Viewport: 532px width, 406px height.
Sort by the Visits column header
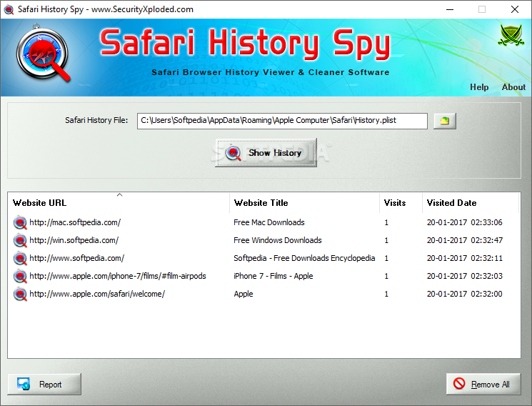pyautogui.click(x=401, y=203)
